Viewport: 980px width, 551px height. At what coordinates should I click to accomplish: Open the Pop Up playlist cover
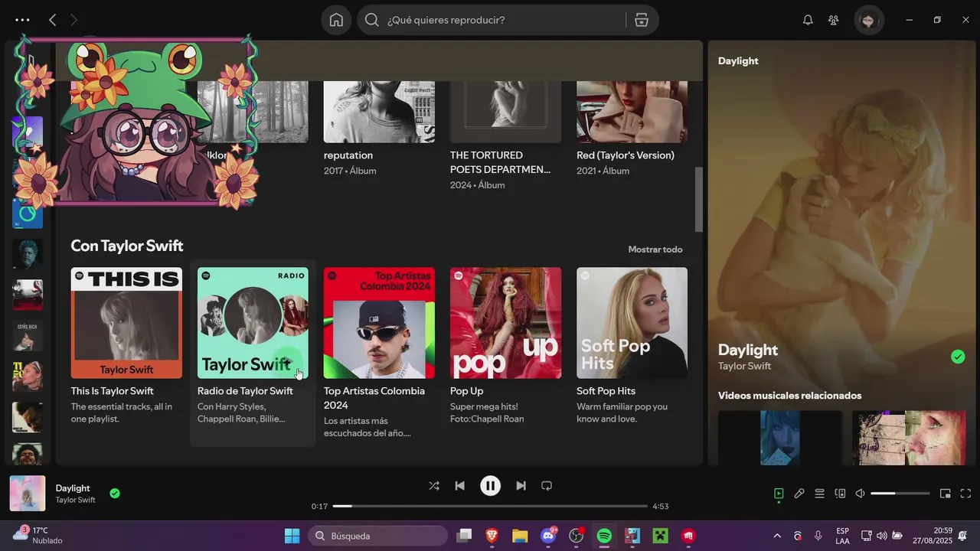(505, 323)
